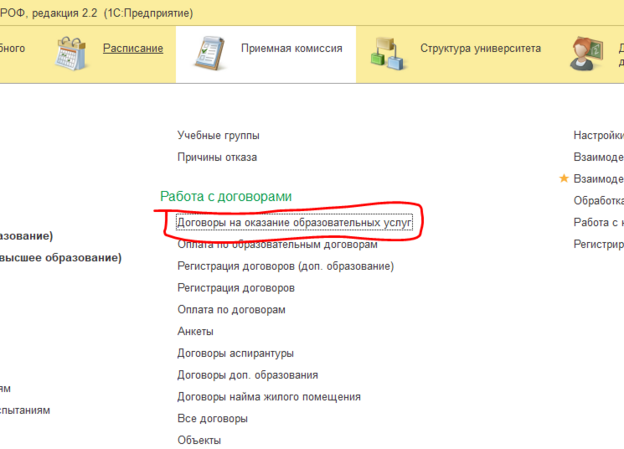Open Договоры найма жилого помещения
This screenshot has height=449, width=624.
pyautogui.click(x=268, y=397)
